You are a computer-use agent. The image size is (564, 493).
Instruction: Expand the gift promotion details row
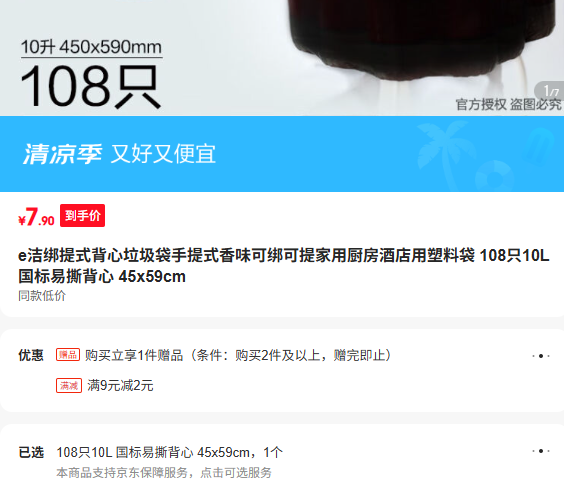(282, 355)
